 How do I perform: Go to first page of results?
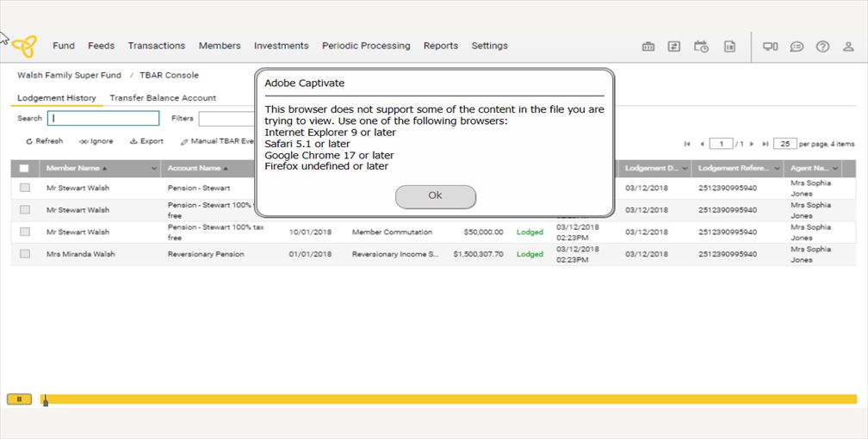click(x=687, y=144)
